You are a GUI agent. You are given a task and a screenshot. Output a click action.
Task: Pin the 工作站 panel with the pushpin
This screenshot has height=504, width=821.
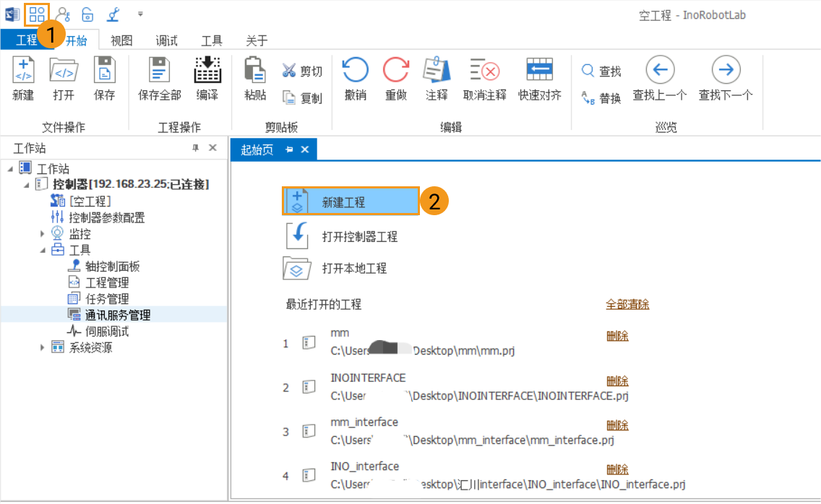(x=195, y=148)
